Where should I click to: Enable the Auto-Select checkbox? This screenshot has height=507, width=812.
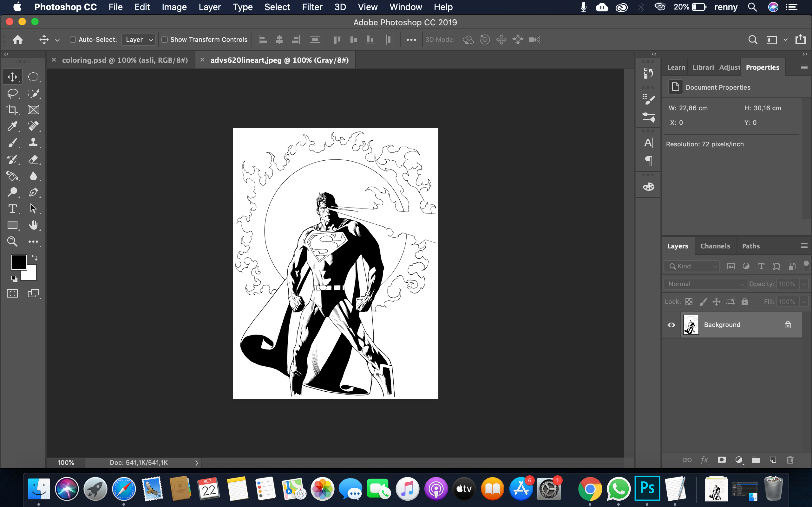73,40
